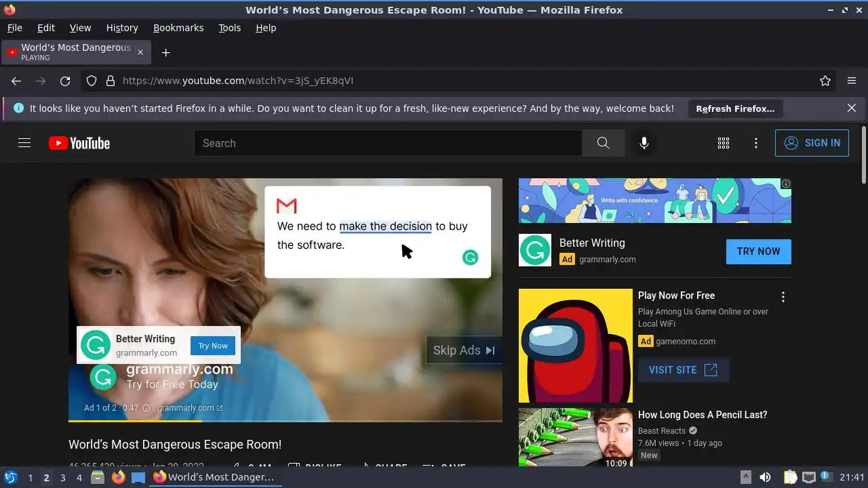Click the ad info circle icon
868x488 pixels.
[146, 408]
